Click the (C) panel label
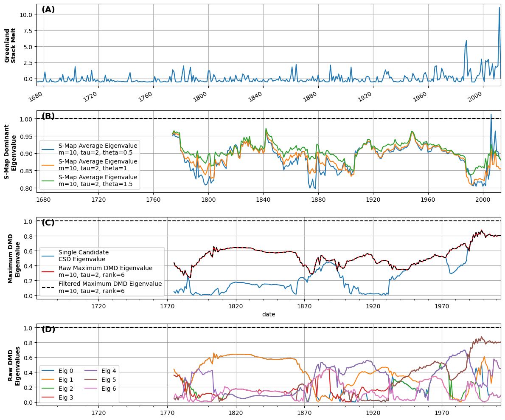Screen dimensions: 505x420 coord(48,223)
